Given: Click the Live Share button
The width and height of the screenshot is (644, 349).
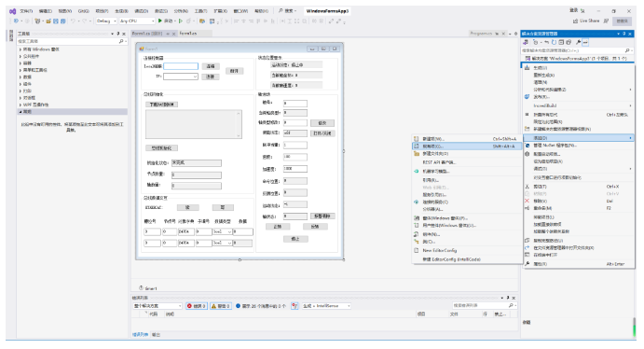Looking at the screenshot, I should tap(585, 21).
